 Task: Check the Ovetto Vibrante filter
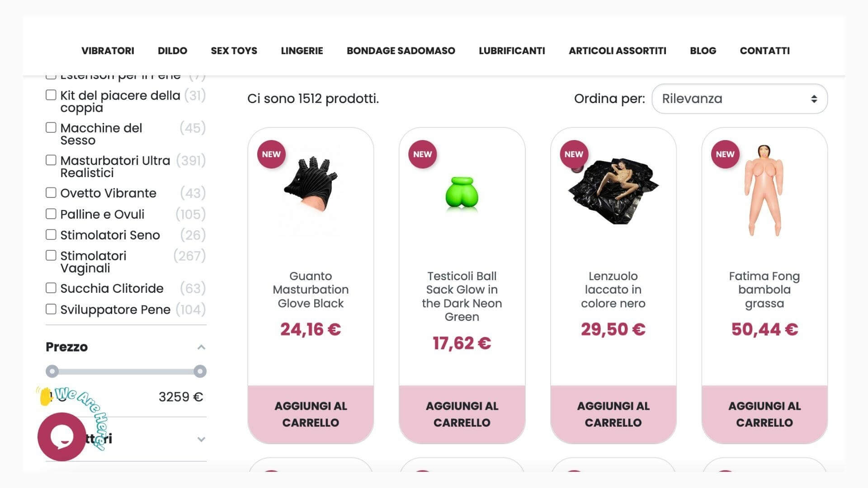coord(51,193)
